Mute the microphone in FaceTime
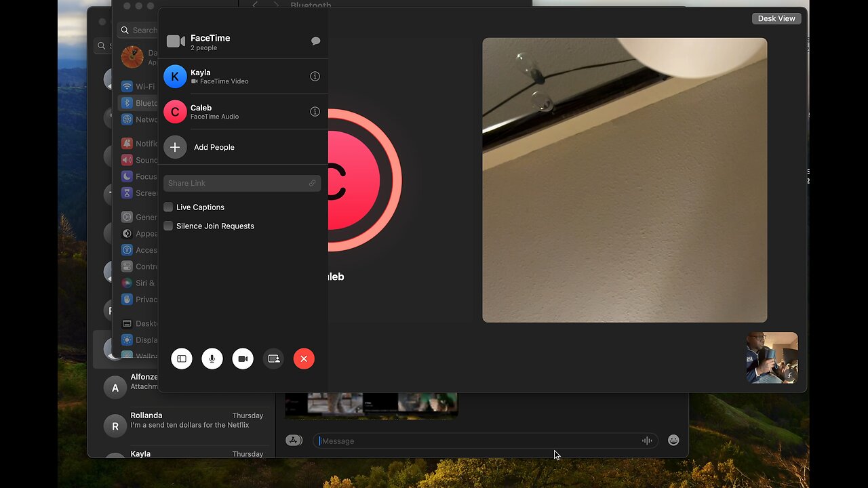This screenshot has height=488, width=868. click(x=212, y=359)
